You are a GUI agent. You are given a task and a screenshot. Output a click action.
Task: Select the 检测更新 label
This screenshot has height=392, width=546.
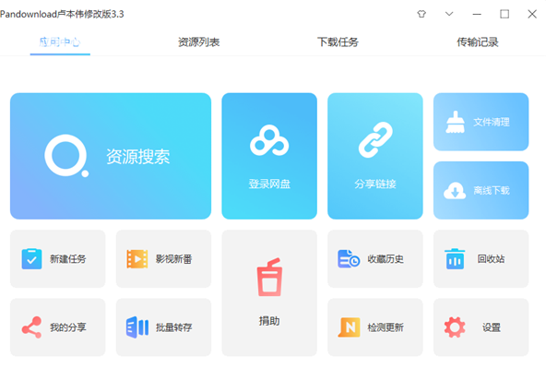(x=386, y=327)
